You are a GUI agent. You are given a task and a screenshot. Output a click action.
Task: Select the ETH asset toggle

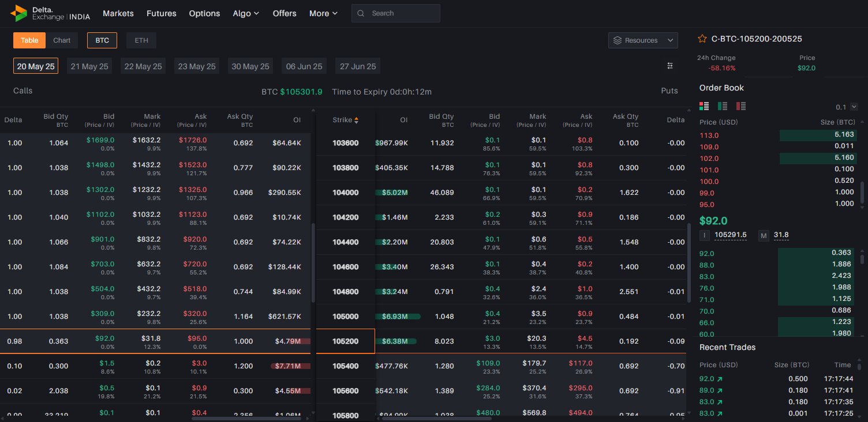click(x=141, y=40)
